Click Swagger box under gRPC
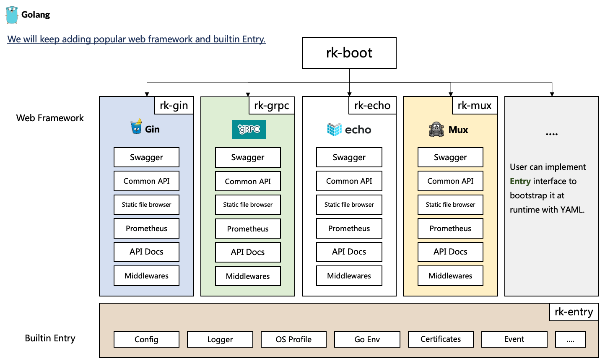Screen dimensions: 605x364 [248, 157]
